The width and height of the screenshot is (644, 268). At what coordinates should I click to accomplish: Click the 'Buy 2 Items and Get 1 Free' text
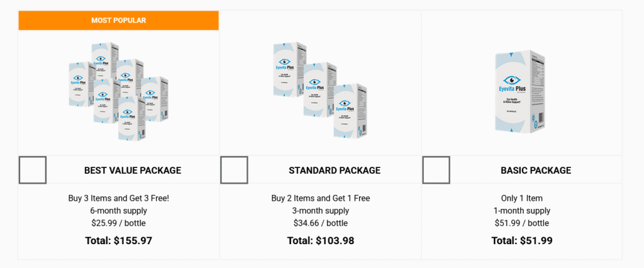pyautogui.click(x=321, y=198)
